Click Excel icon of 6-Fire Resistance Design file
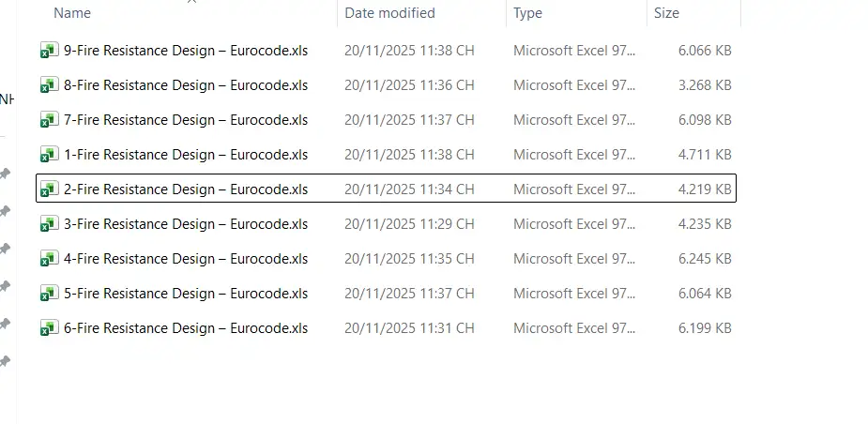The width and height of the screenshot is (868, 424). [x=50, y=328]
